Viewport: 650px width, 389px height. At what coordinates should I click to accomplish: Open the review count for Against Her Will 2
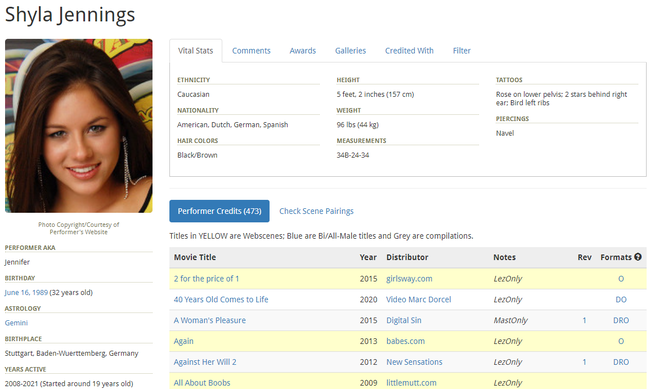pyautogui.click(x=585, y=362)
